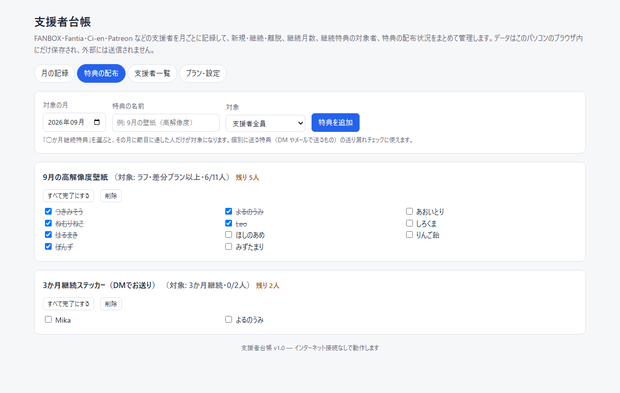This screenshot has height=393, width=620.
Task: Go to the プラン・設定 tab
Action: pos(203,74)
